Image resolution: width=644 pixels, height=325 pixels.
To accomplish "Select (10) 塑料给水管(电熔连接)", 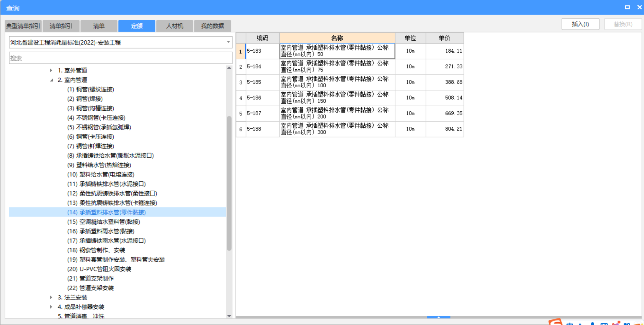I will click(x=101, y=174).
